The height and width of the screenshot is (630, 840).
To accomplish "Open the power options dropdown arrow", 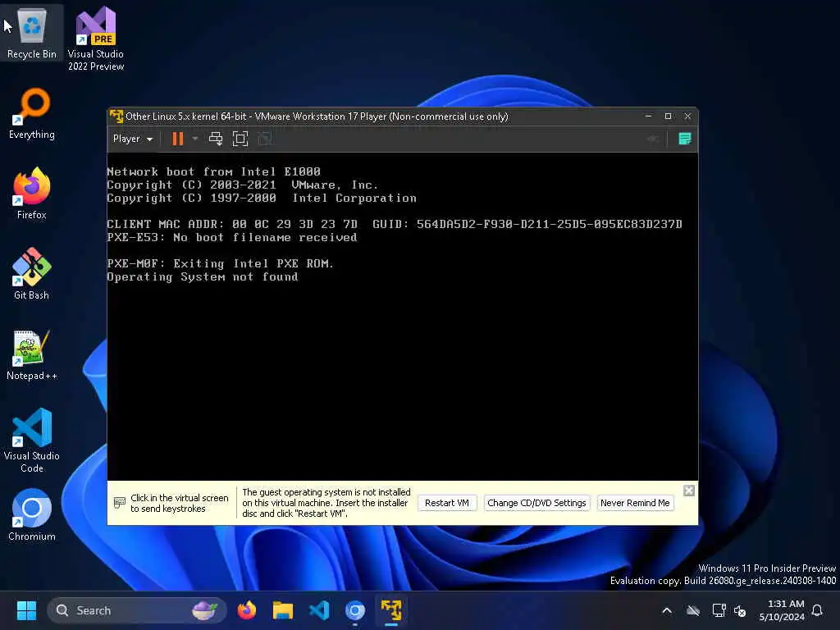I will pyautogui.click(x=195, y=139).
